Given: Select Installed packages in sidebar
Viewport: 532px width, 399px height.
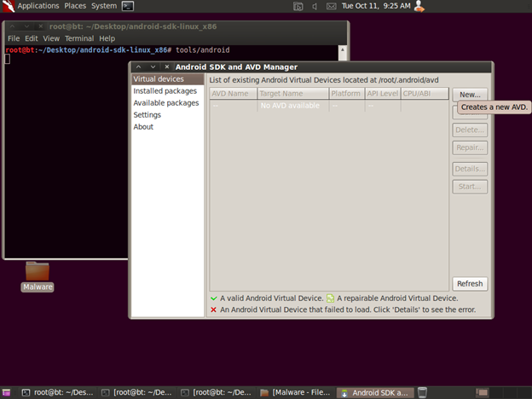Looking at the screenshot, I should (x=165, y=91).
